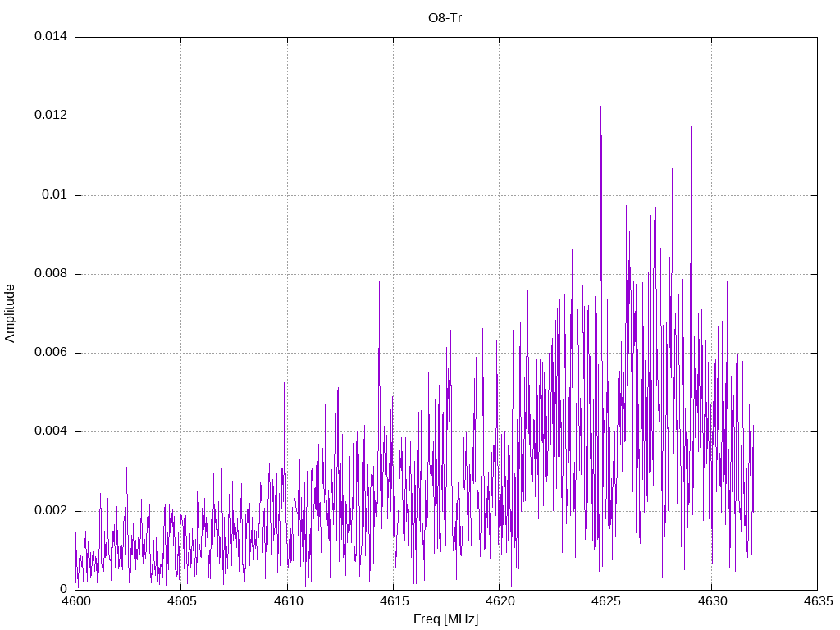Click the 0.008 y-axis tick label

pyautogui.click(x=51, y=273)
